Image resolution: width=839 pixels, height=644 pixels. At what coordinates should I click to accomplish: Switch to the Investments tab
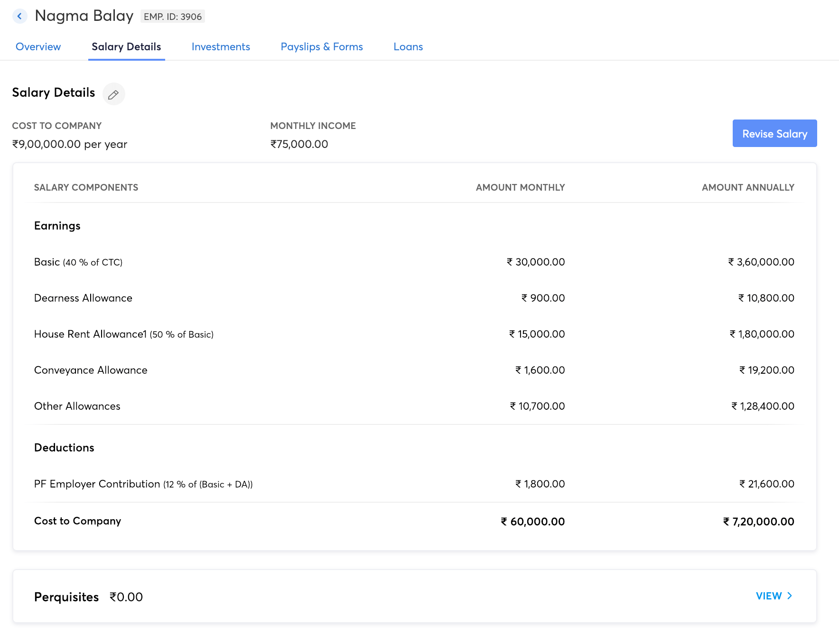[x=221, y=46]
